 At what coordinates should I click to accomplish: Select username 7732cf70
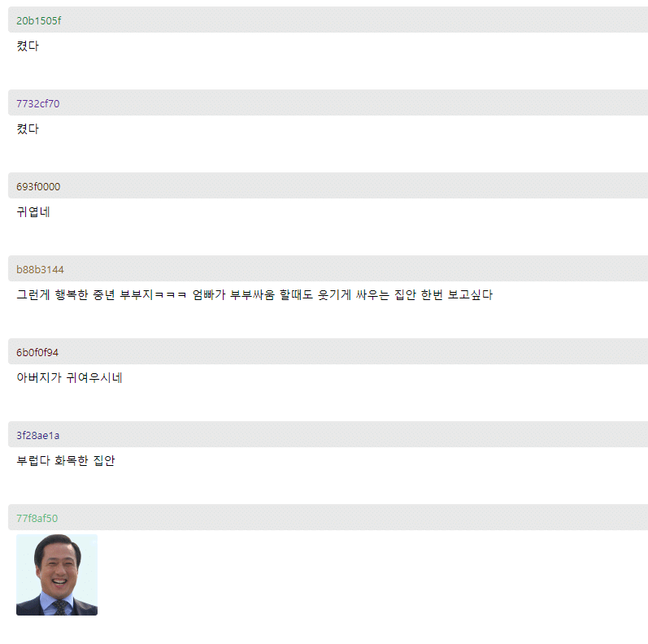point(37,104)
